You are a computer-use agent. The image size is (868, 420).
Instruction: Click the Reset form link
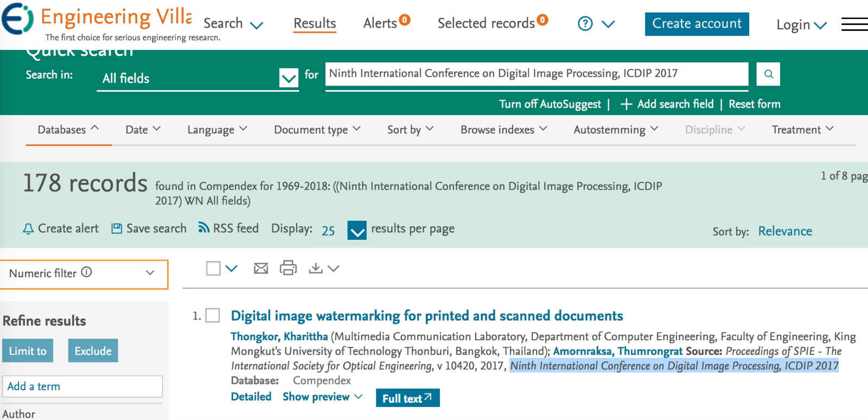point(754,104)
